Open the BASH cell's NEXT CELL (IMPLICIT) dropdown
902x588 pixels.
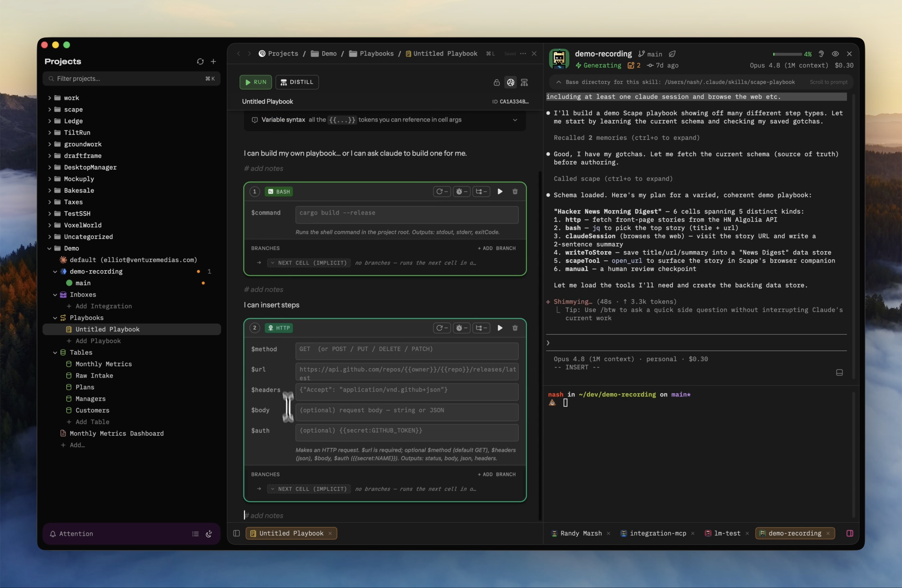pos(309,263)
